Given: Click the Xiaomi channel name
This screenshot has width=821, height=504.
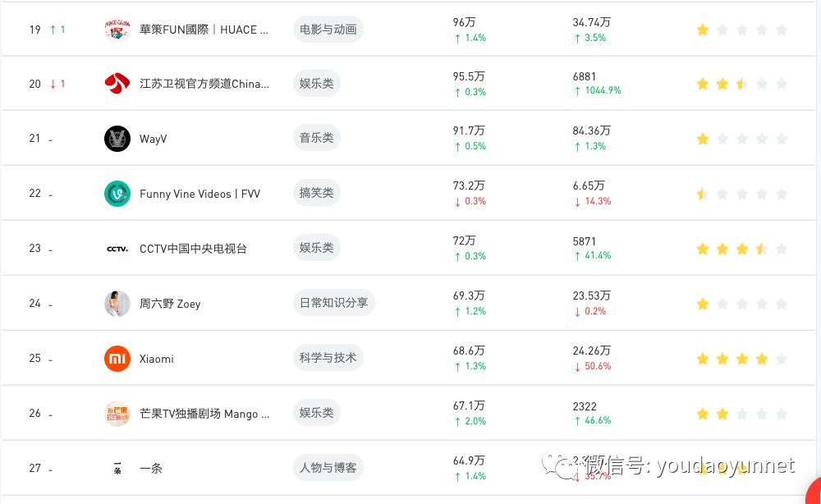Looking at the screenshot, I should [x=156, y=359].
